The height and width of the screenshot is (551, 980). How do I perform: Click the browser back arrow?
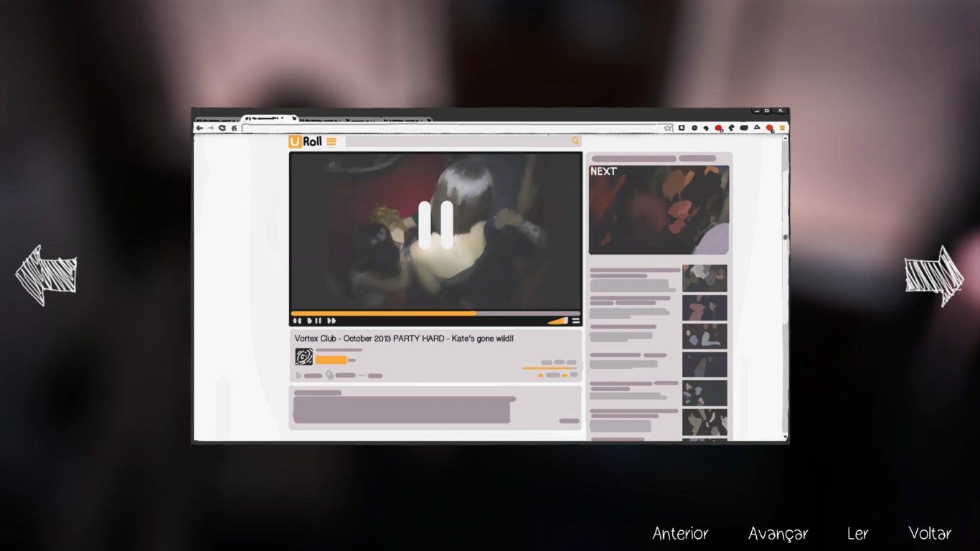(x=199, y=128)
